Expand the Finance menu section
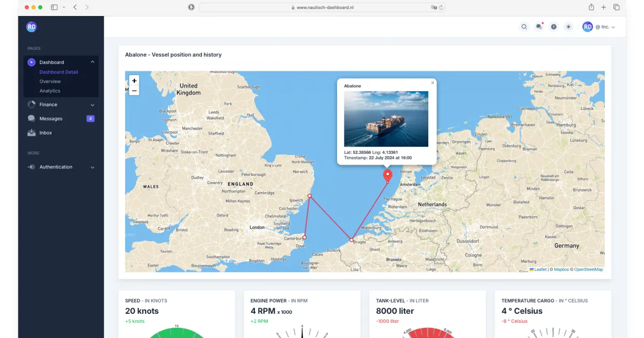 point(92,104)
